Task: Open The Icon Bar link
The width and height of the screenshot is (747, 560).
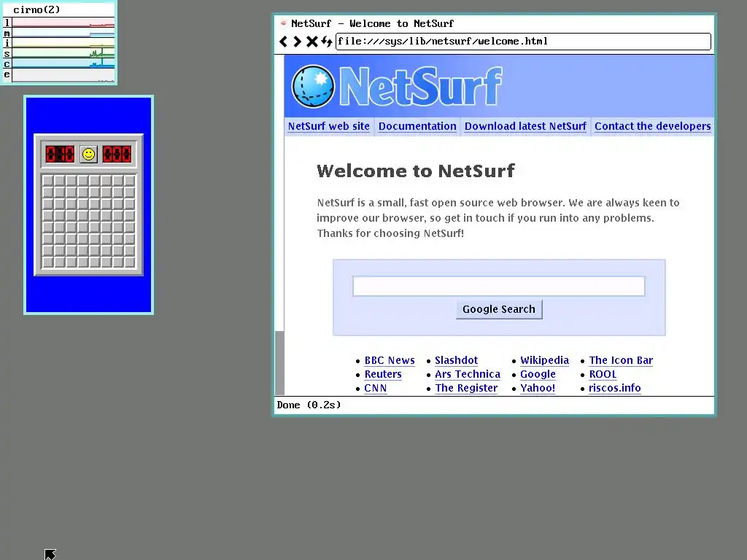Action: click(x=621, y=360)
